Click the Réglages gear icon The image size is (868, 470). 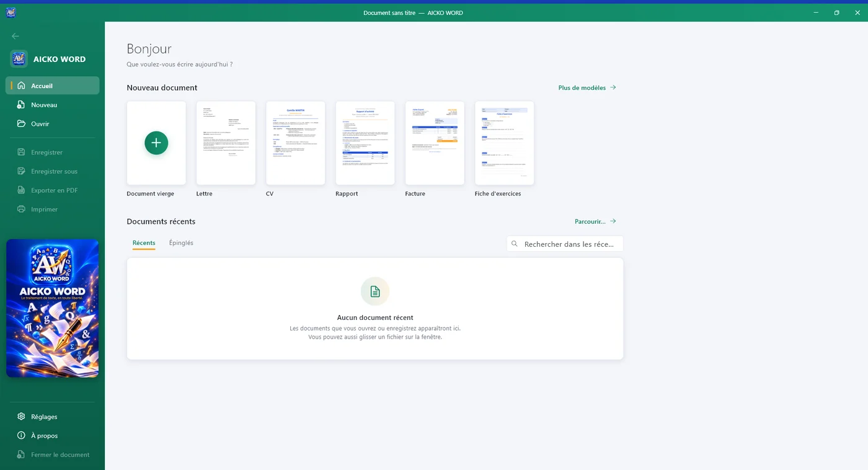pos(21,417)
